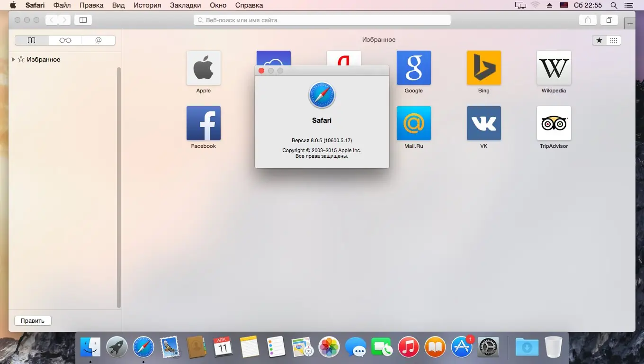Image resolution: width=644 pixels, height=364 pixels.
Task: Switch to Bookmarks sidebar tab
Action: [x=32, y=40]
